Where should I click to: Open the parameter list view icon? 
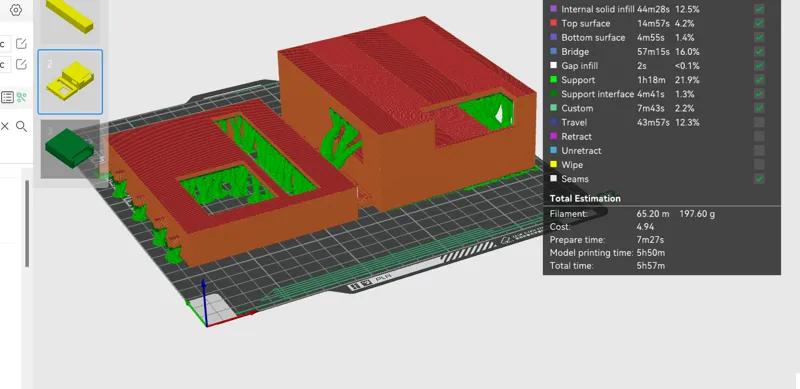pos(7,97)
